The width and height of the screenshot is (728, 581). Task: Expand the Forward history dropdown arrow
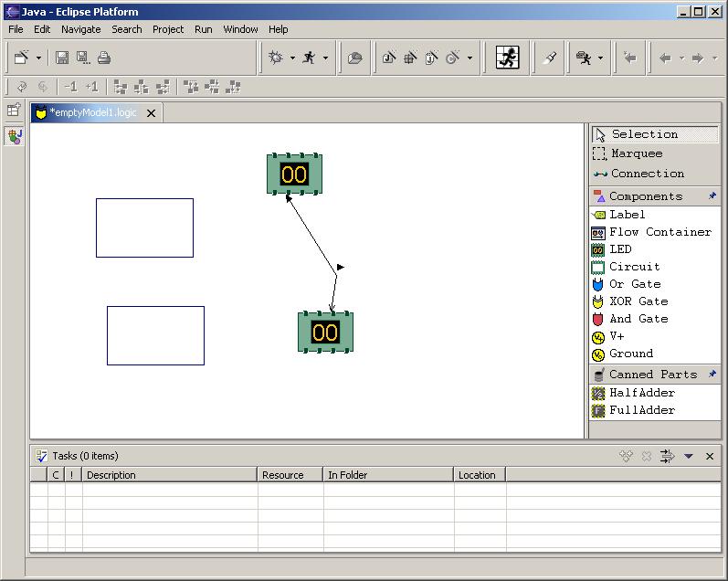(715, 58)
